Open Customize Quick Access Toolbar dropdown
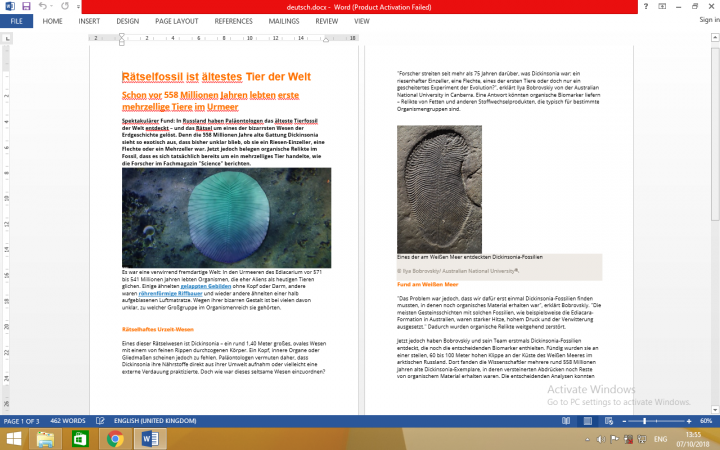Viewport: 720px width, 450px height. point(79,7)
